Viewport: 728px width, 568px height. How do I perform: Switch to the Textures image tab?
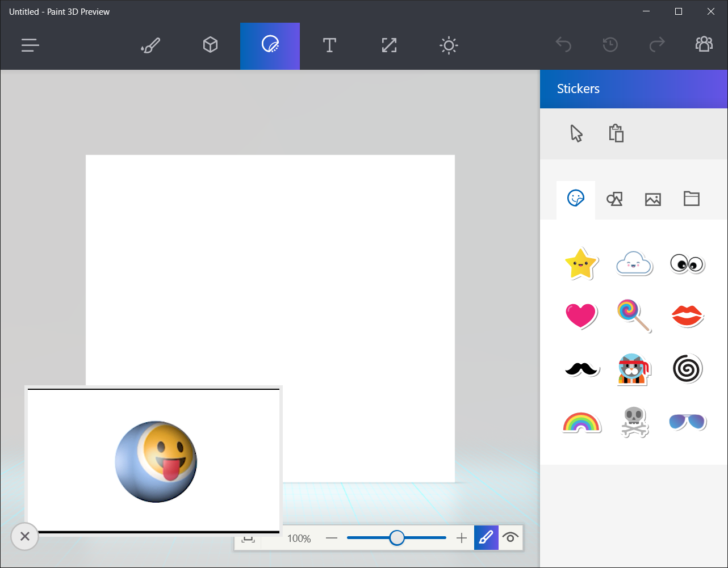tap(653, 199)
